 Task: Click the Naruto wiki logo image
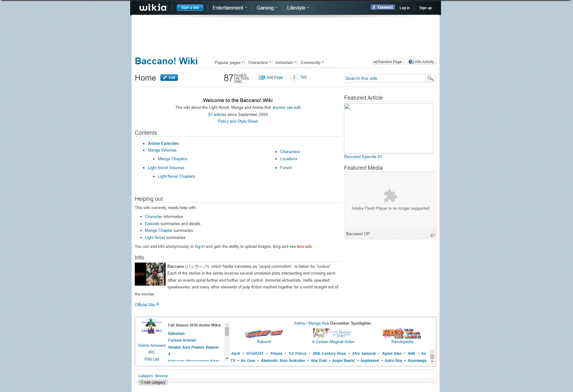pyautogui.click(x=402, y=334)
